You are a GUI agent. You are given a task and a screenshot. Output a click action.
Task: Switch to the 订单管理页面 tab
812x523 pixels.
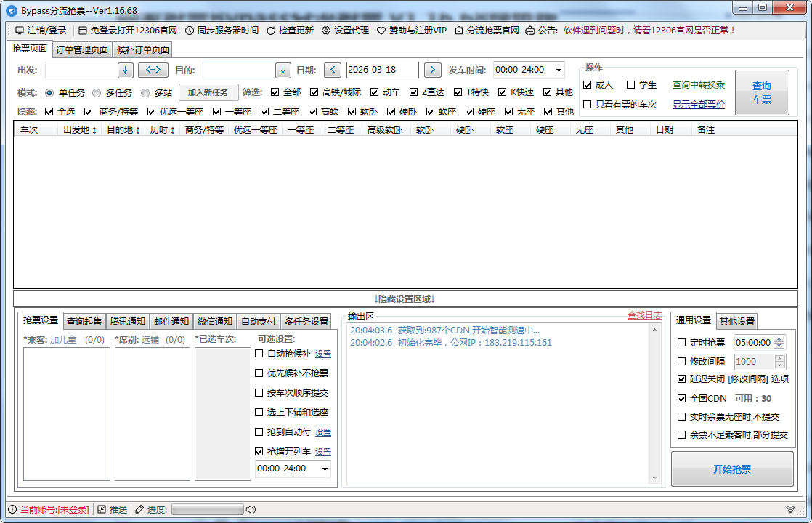tap(82, 49)
